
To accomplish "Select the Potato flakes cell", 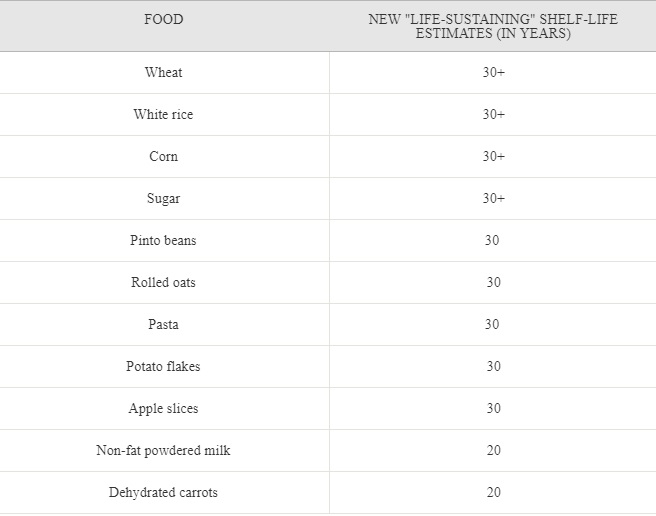I will click(163, 367).
